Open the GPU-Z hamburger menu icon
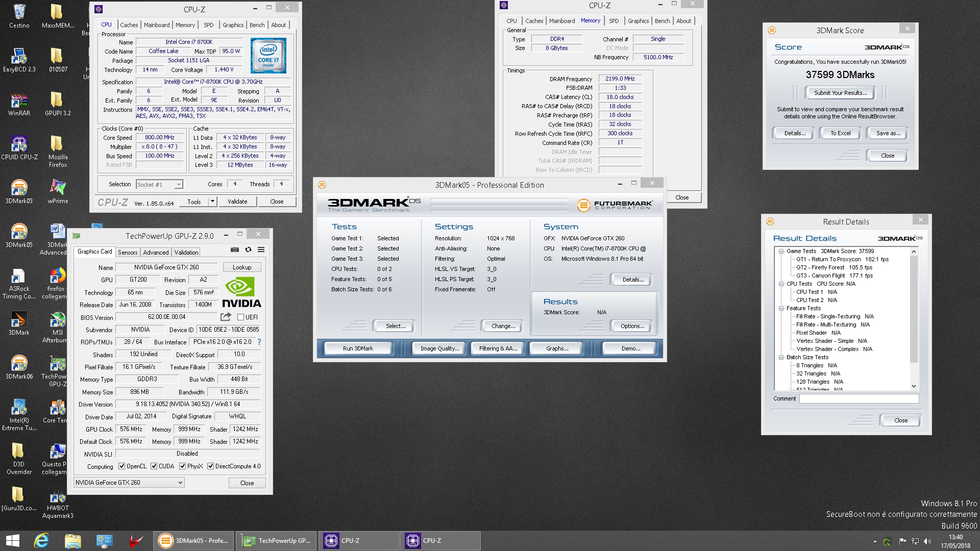 coord(261,249)
